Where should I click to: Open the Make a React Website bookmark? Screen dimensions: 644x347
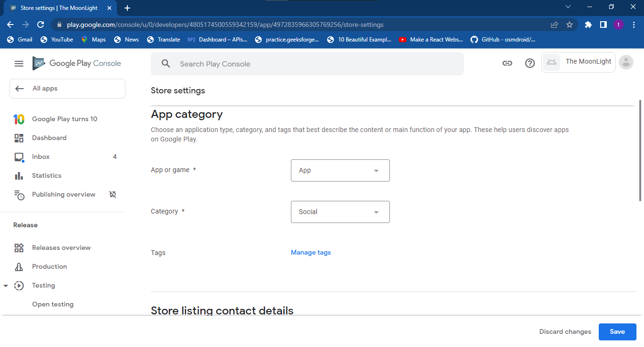point(431,40)
